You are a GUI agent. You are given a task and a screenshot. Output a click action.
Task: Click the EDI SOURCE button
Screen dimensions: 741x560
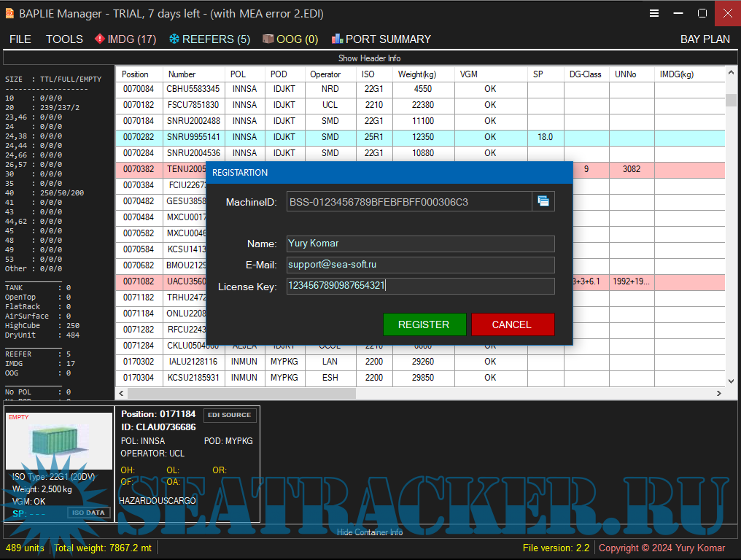tap(230, 415)
